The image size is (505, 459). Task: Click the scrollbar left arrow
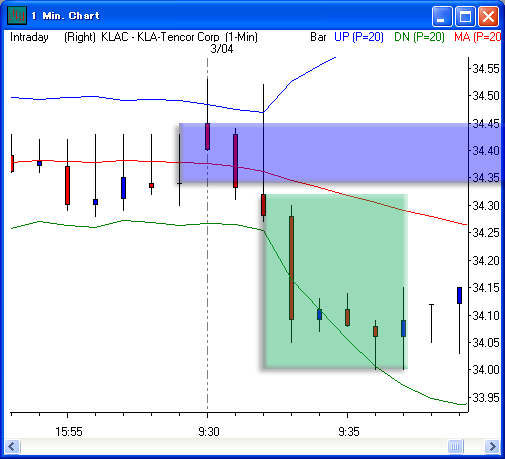13,446
